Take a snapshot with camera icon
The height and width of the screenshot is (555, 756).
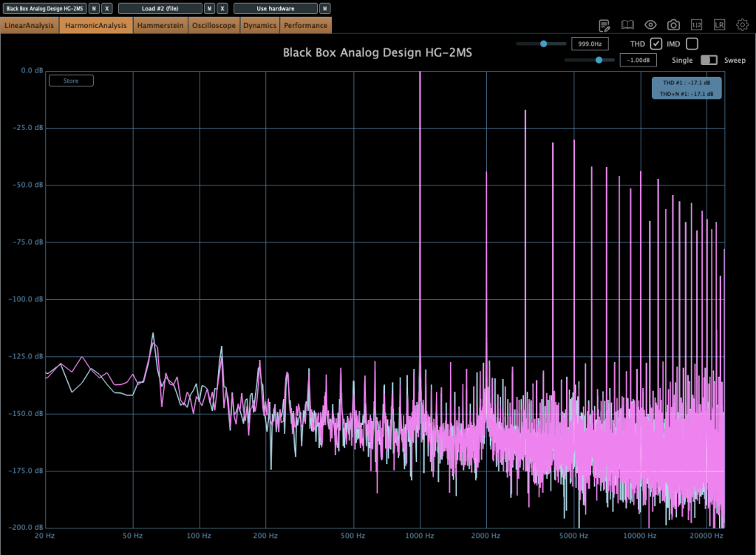673,25
